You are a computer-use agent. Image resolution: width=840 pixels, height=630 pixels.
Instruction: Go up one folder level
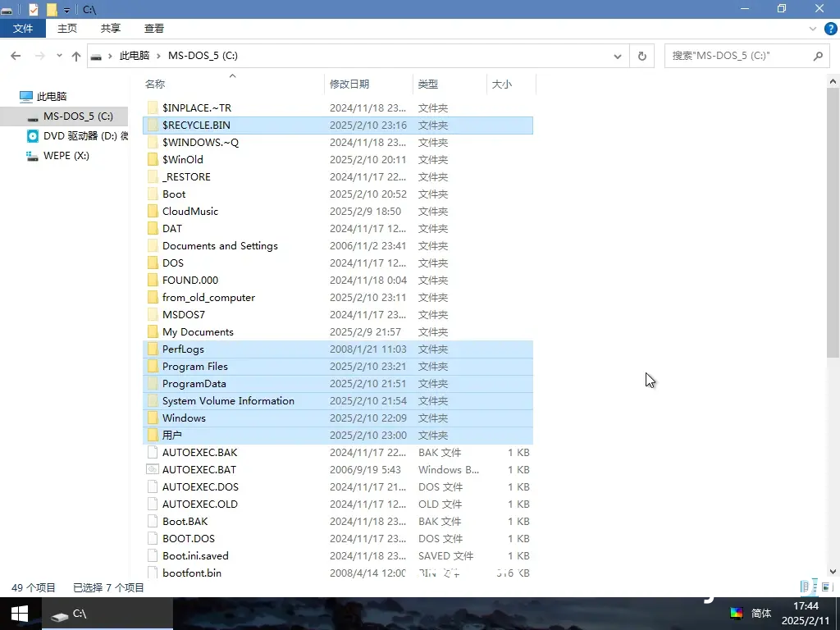click(x=76, y=56)
